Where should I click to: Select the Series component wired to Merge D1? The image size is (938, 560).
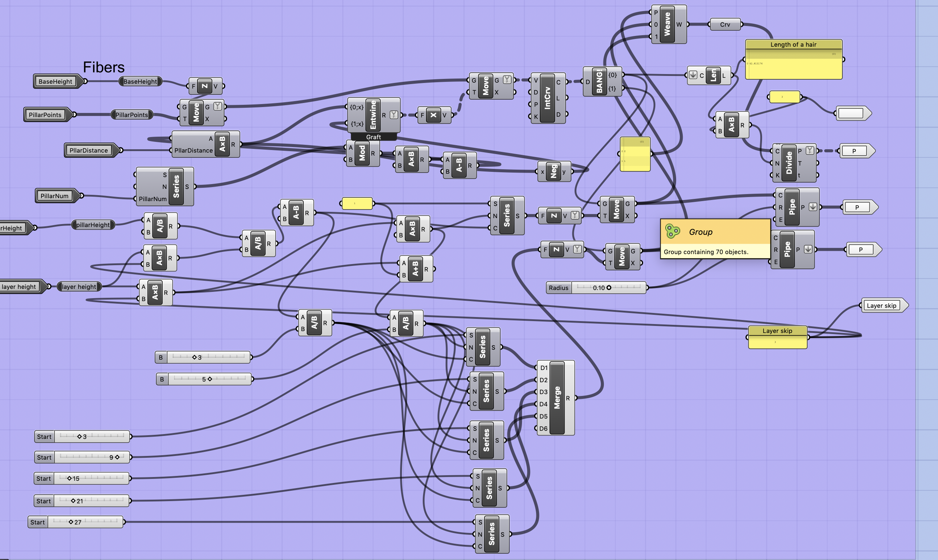click(x=482, y=347)
